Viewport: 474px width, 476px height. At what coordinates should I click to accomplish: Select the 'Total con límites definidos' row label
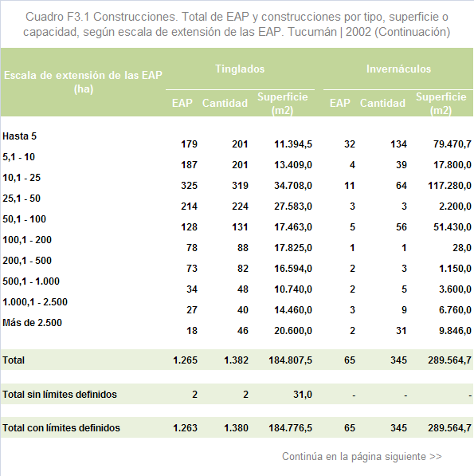point(61,427)
